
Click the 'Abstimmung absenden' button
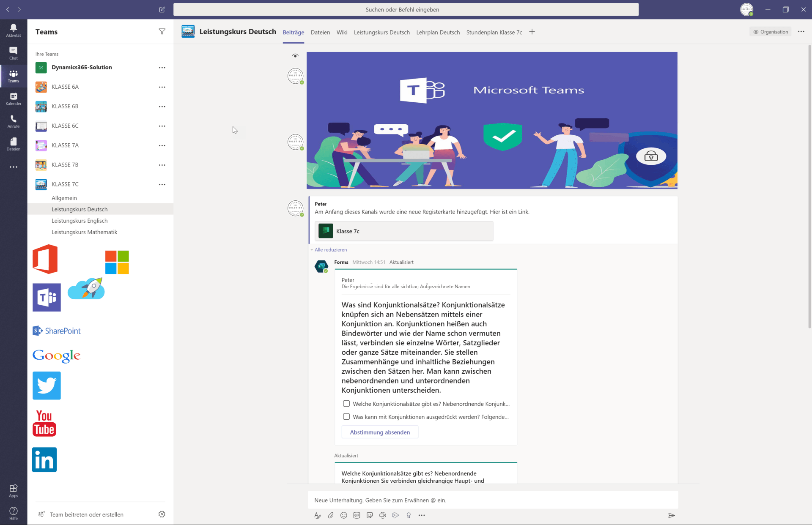click(x=380, y=432)
